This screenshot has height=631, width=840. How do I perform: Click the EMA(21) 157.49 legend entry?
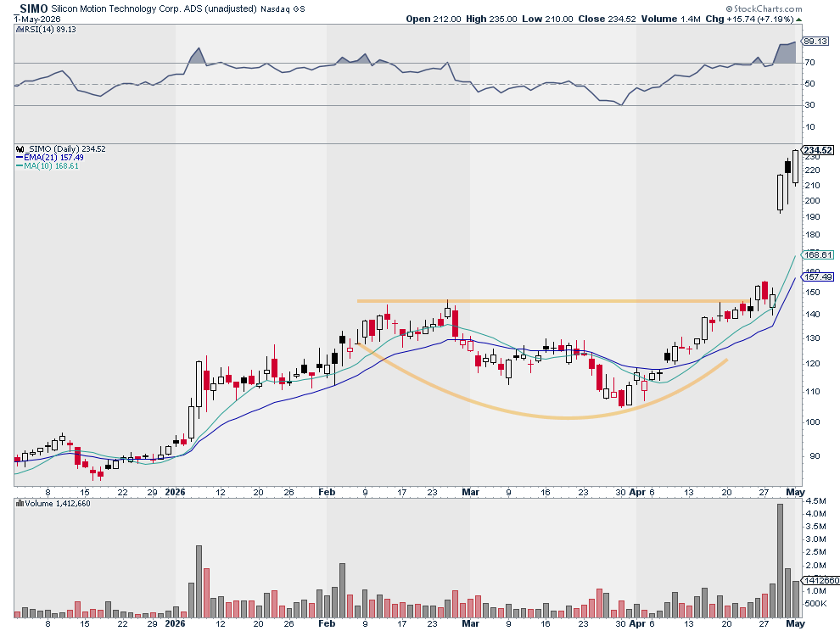tap(53, 158)
